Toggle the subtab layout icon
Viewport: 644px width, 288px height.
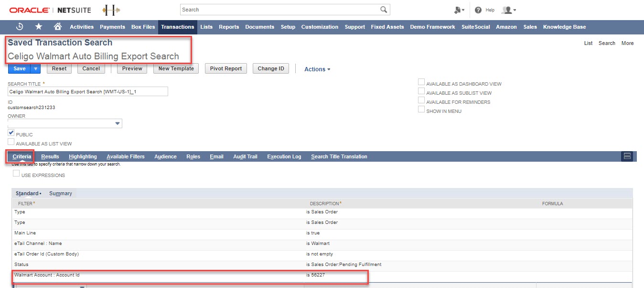(627, 156)
